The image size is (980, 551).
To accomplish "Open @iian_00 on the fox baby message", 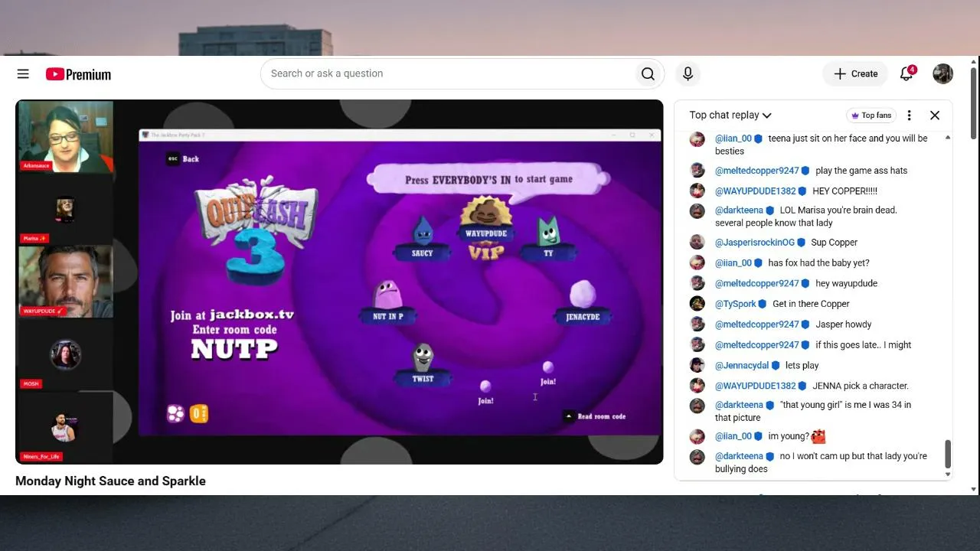I will tap(733, 263).
